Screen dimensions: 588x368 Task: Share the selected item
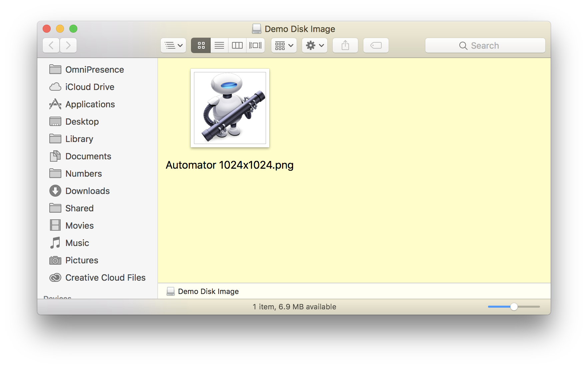click(x=345, y=45)
